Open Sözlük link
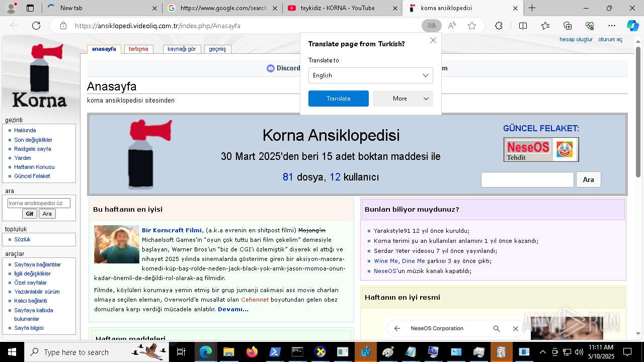 pyautogui.click(x=22, y=239)
